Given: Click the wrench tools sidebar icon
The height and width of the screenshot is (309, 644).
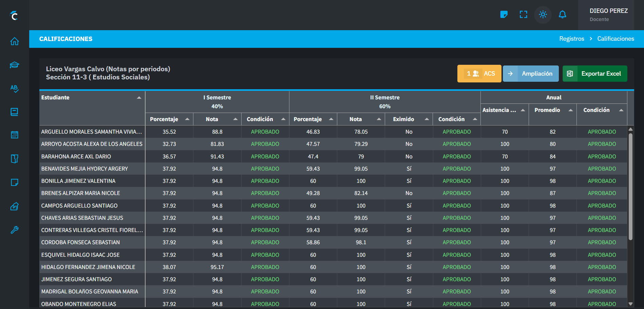Looking at the screenshot, I should [14, 230].
